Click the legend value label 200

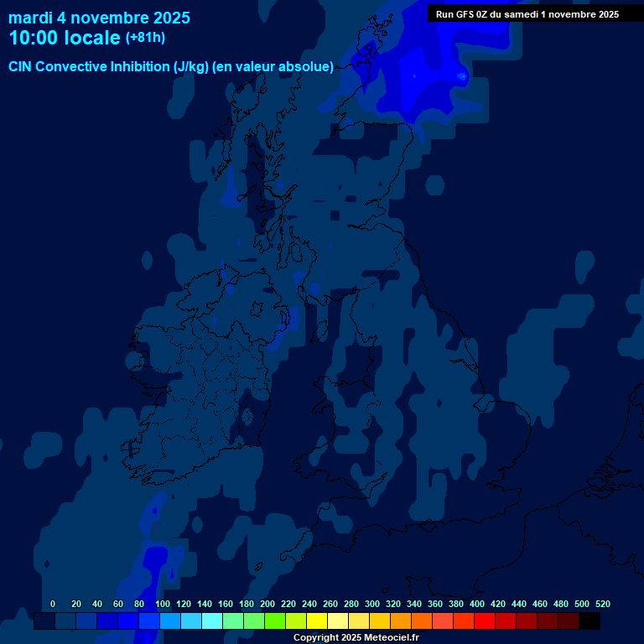(267, 604)
